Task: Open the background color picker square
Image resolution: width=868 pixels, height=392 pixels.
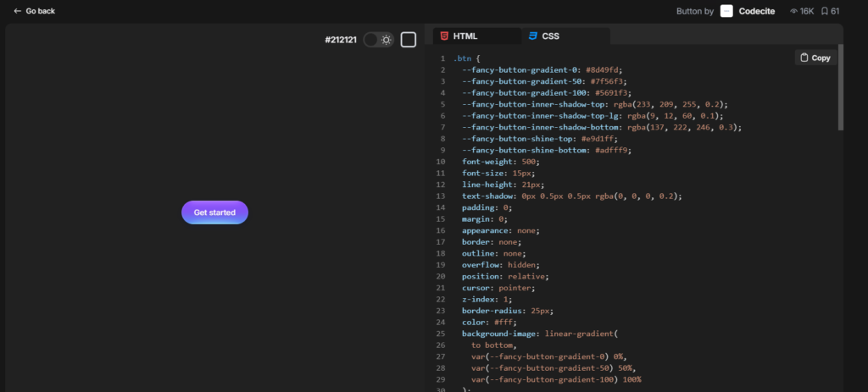Action: pos(408,40)
